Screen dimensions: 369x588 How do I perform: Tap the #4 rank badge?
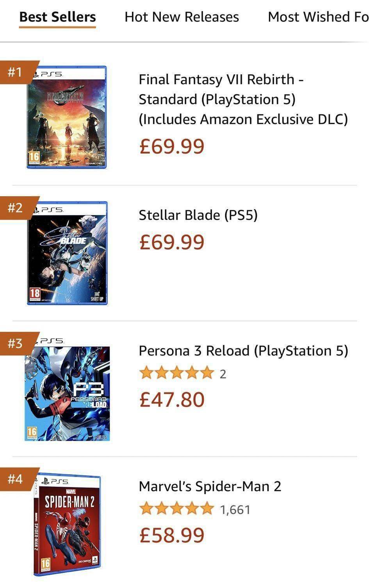(16, 479)
